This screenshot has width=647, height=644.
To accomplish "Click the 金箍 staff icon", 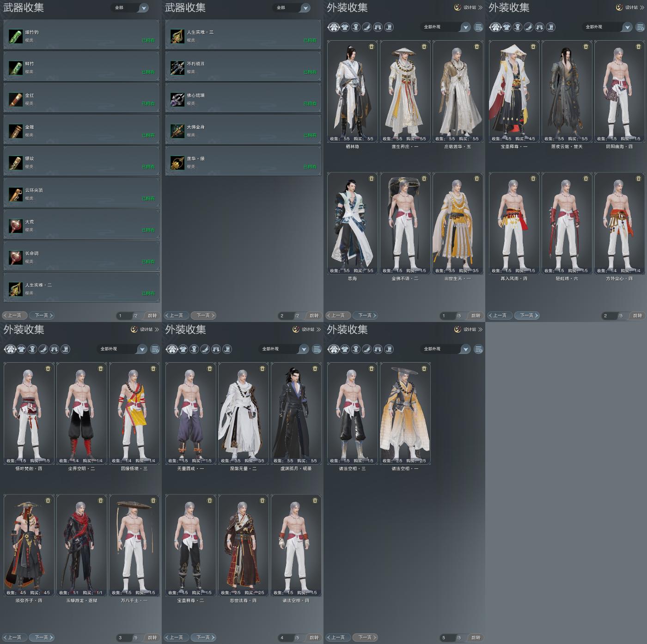I will click(16, 131).
